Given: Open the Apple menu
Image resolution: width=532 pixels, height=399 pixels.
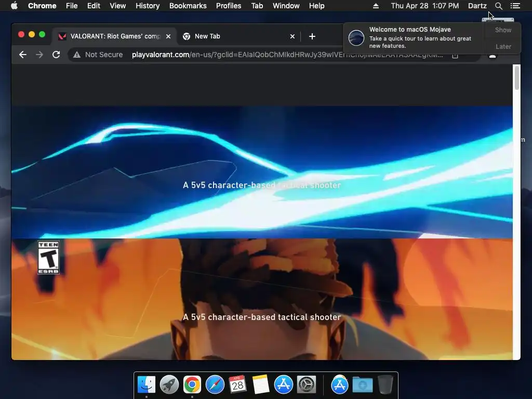Looking at the screenshot, I should point(14,6).
